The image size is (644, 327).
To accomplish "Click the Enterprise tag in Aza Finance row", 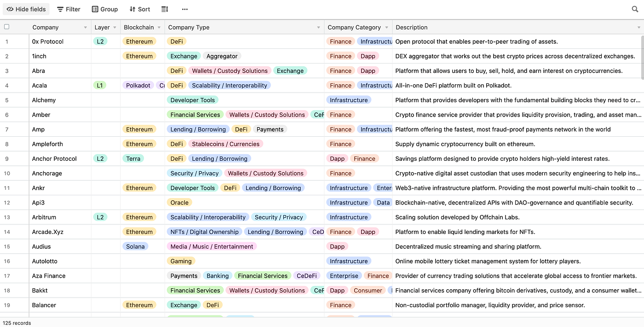I will [344, 276].
